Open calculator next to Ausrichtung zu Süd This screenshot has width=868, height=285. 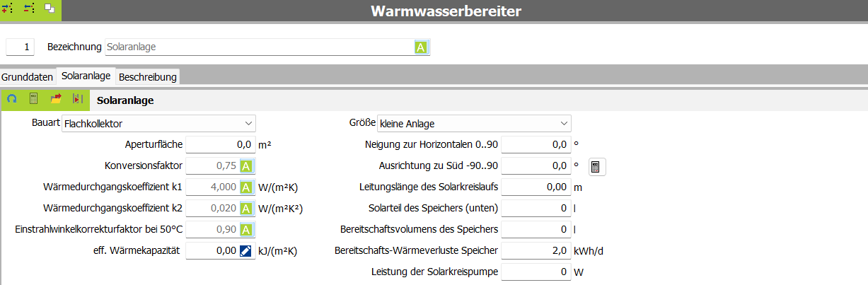596,167
